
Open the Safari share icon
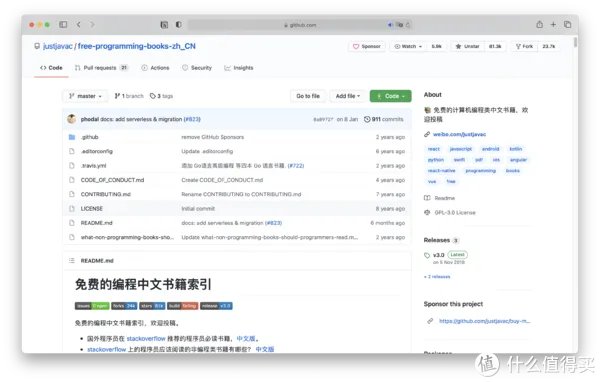(539, 24)
